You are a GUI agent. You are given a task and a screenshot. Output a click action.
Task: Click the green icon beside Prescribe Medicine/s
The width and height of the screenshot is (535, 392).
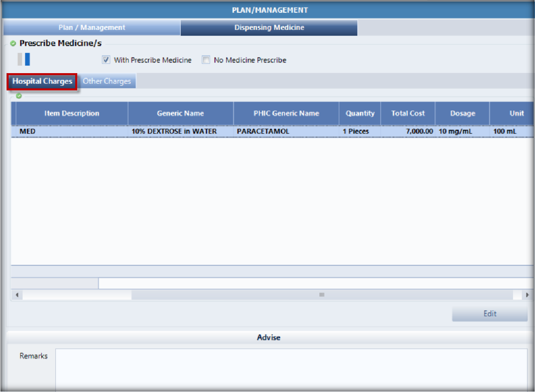(13, 44)
